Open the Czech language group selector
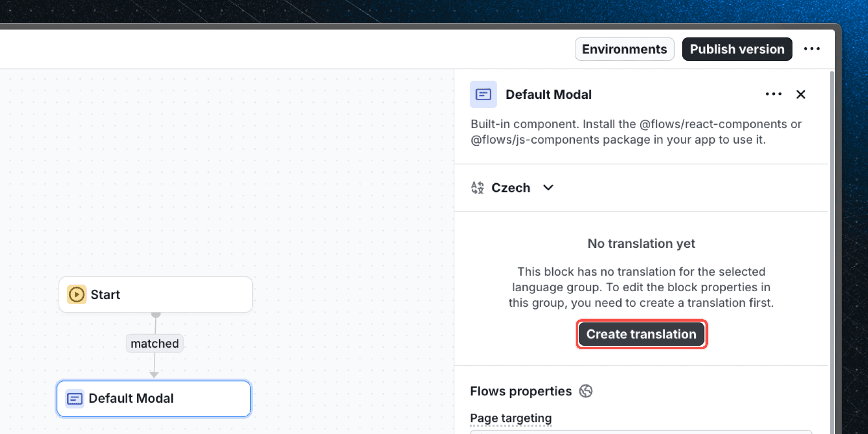Screen dimensions: 868x434 pyautogui.click(x=511, y=188)
